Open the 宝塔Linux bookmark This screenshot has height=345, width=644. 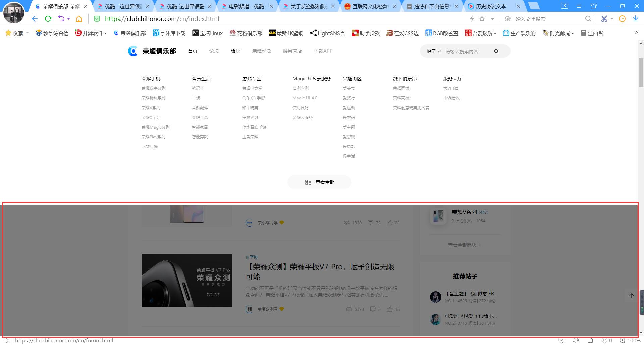[208, 33]
